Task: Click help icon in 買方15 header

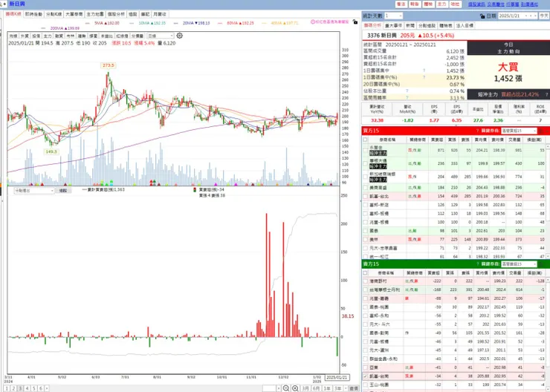Action: [x=477, y=131]
